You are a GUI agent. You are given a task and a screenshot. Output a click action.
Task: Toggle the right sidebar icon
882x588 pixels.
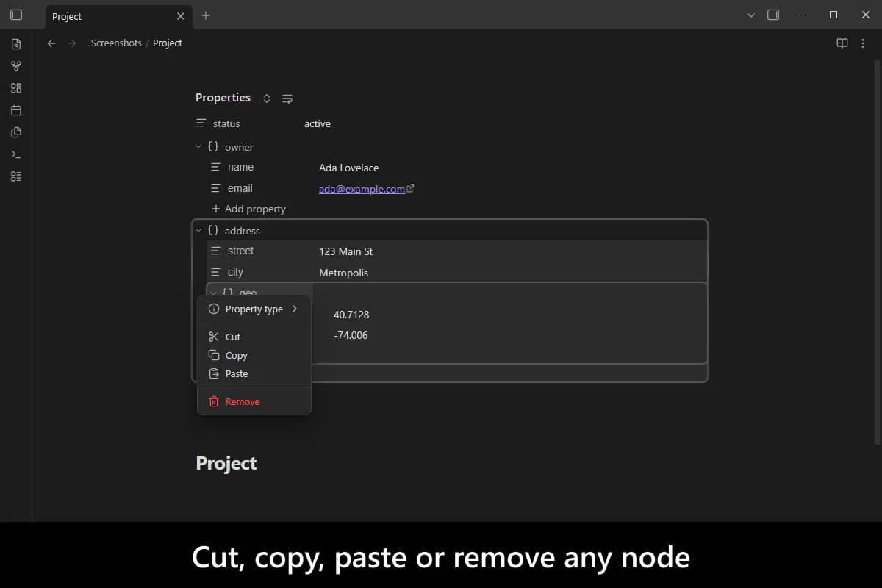coord(772,15)
